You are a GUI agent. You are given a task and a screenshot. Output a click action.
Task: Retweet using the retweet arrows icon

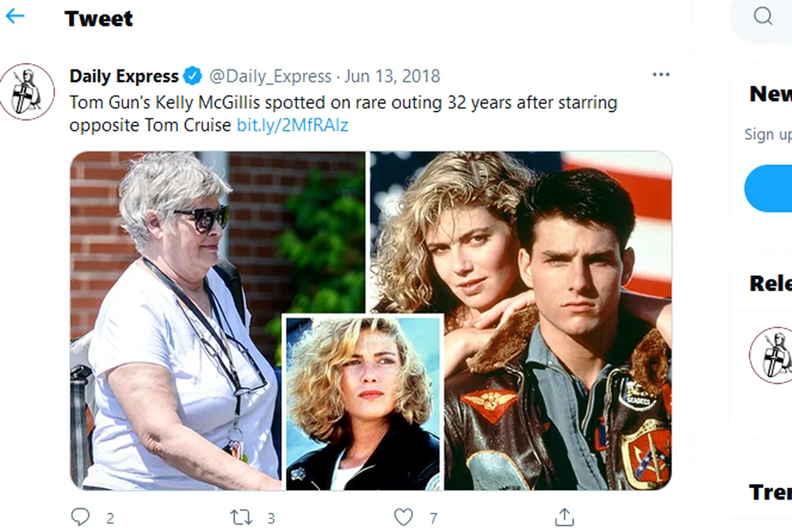tap(241, 518)
